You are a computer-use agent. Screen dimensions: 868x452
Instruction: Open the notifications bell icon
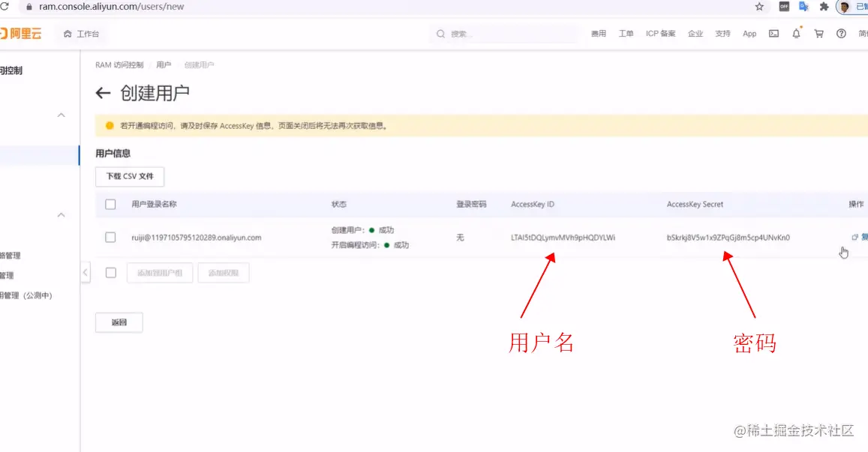pyautogui.click(x=796, y=33)
